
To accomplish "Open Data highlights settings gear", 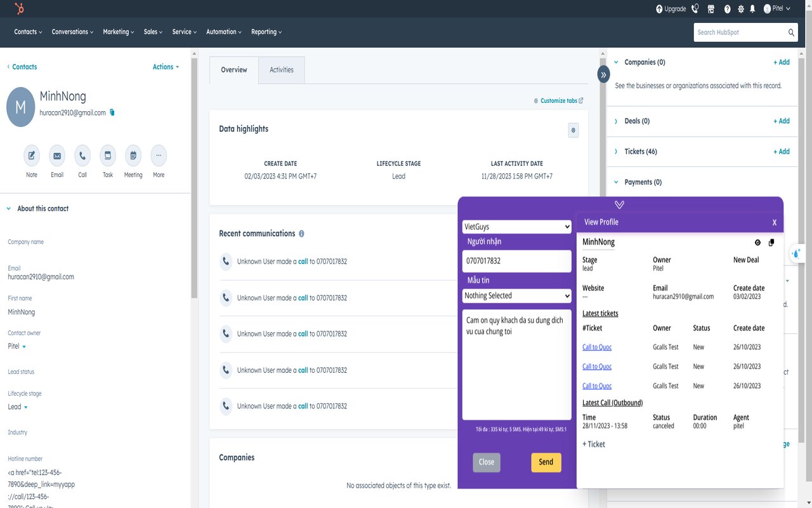I will click(573, 130).
